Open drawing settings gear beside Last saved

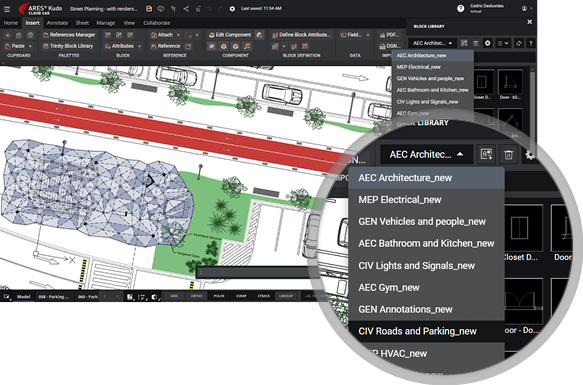pyautogui.click(x=232, y=9)
